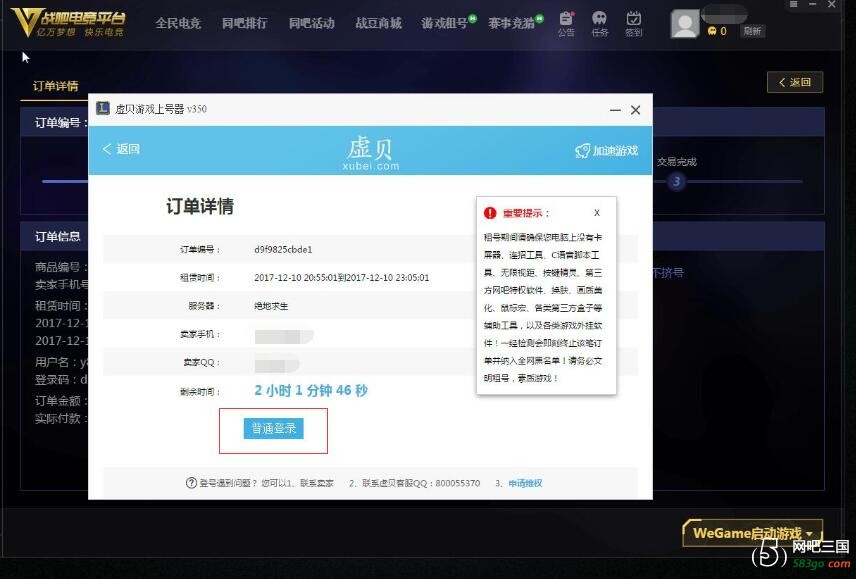Click the 公告 announcement icon
The width and height of the screenshot is (856, 579).
[566, 24]
